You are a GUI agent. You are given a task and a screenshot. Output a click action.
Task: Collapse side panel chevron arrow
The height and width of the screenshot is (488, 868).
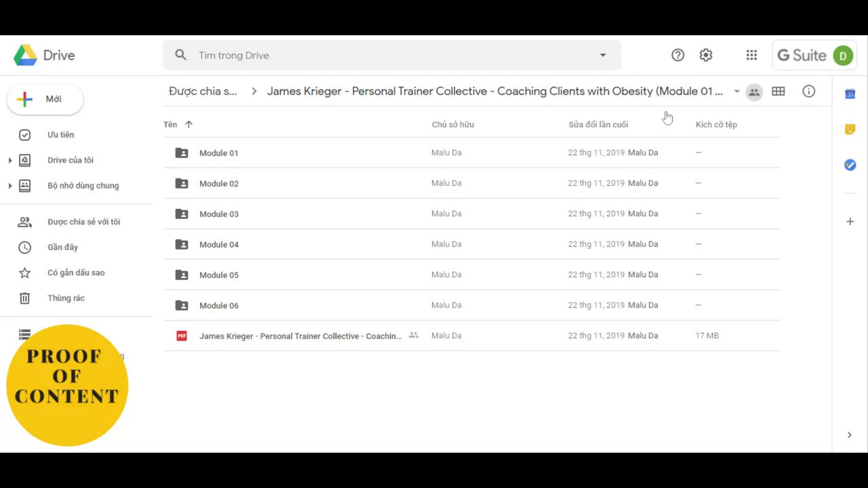pyautogui.click(x=849, y=435)
